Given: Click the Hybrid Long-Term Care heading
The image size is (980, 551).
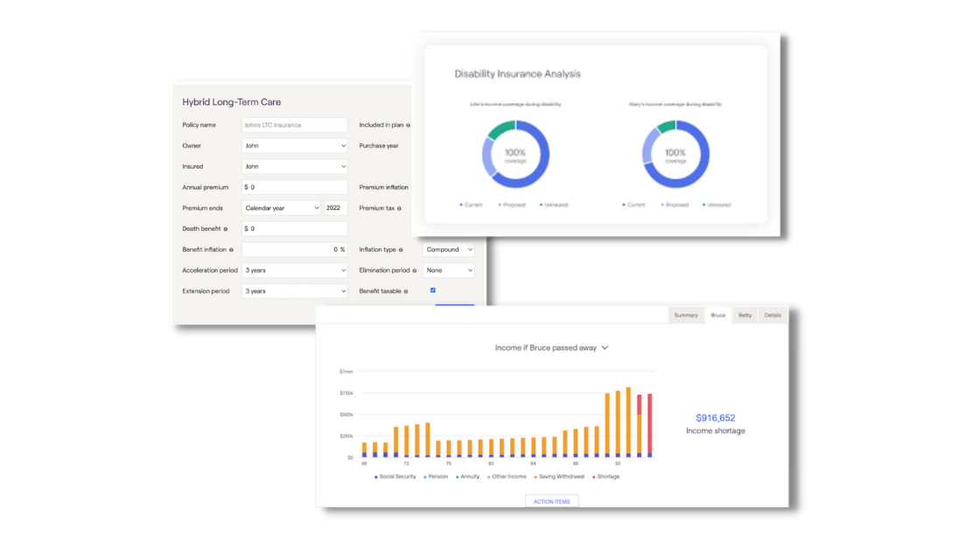Looking at the screenshot, I should click(x=231, y=101).
